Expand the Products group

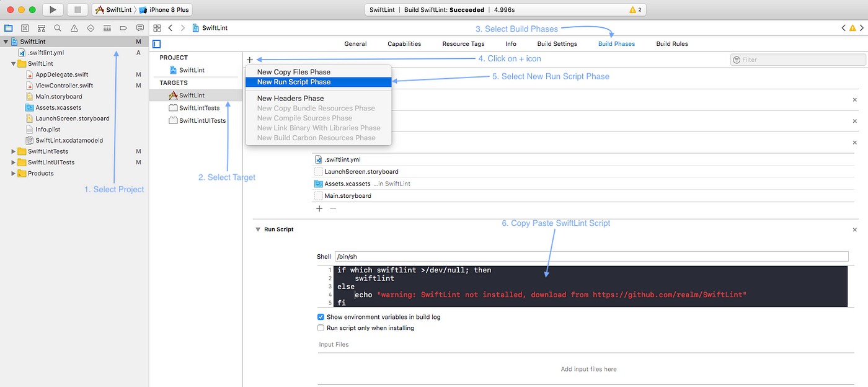[x=14, y=174]
